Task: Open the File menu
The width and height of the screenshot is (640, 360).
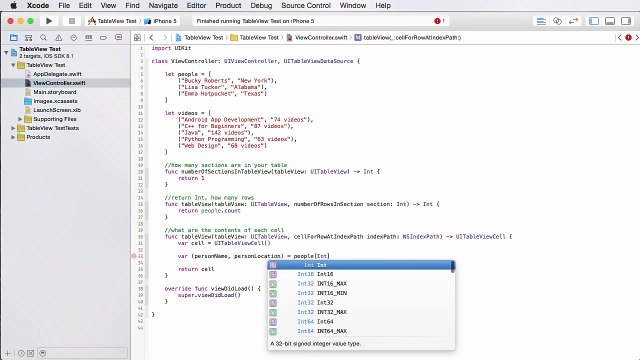Action: [x=64, y=5]
